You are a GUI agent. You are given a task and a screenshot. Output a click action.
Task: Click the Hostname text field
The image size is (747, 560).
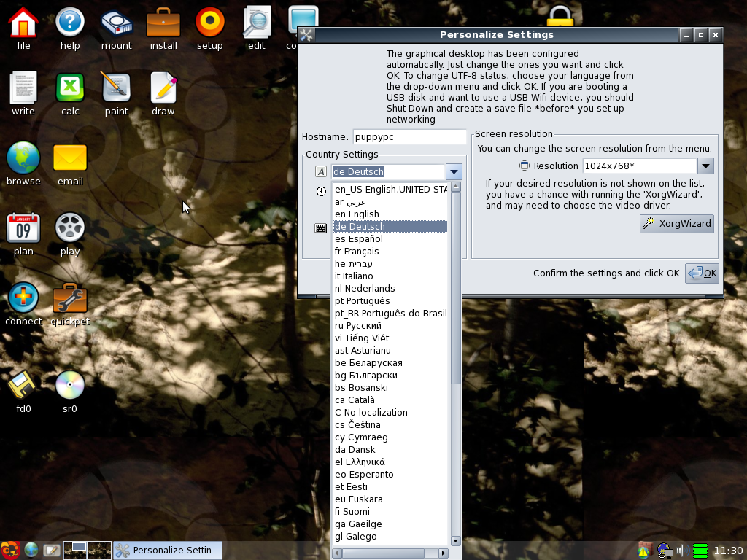click(409, 137)
